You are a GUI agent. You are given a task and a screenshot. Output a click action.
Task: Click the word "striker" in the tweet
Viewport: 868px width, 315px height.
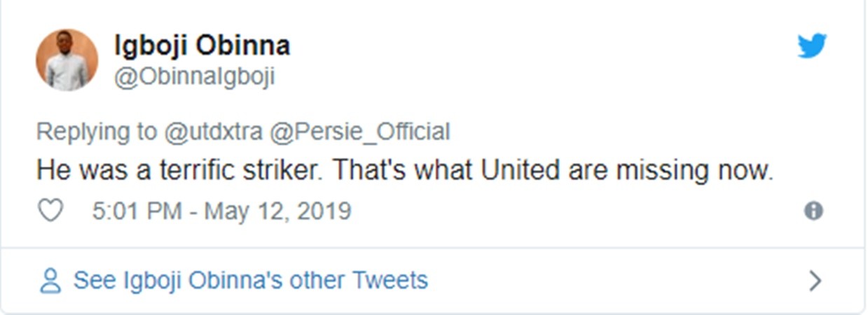tap(285, 171)
